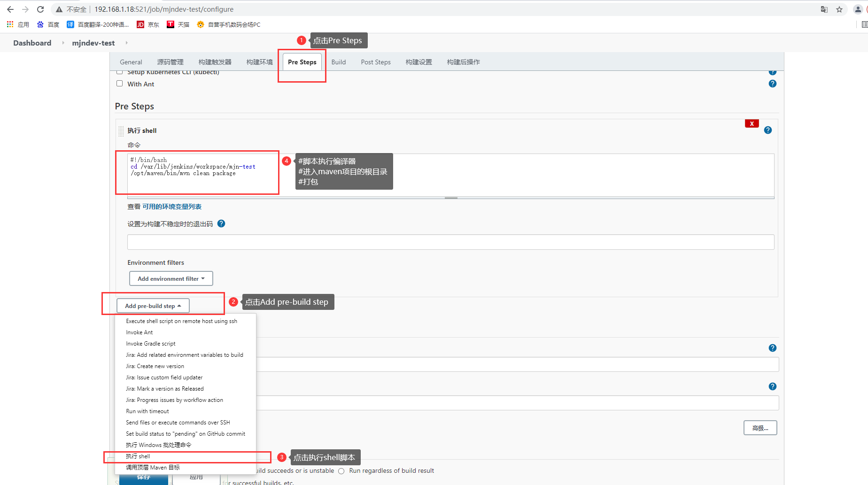The height and width of the screenshot is (485, 868).
Task: Click the browser back arrow
Action: (x=10, y=9)
